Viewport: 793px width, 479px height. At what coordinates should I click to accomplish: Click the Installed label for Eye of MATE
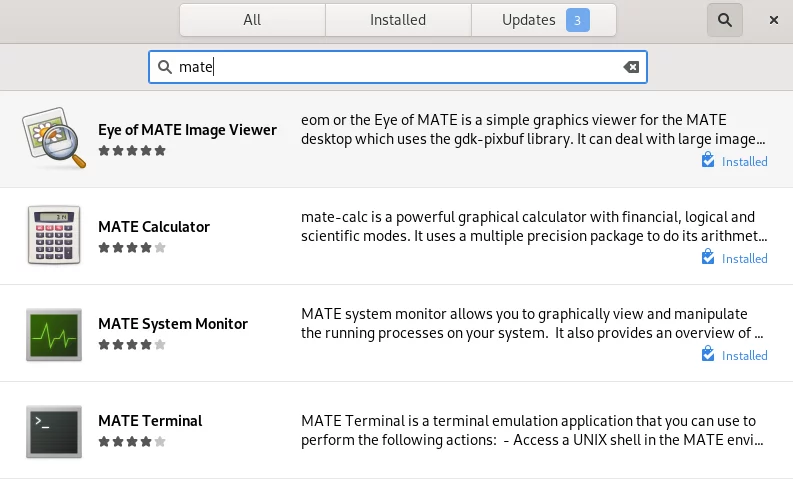pos(744,162)
